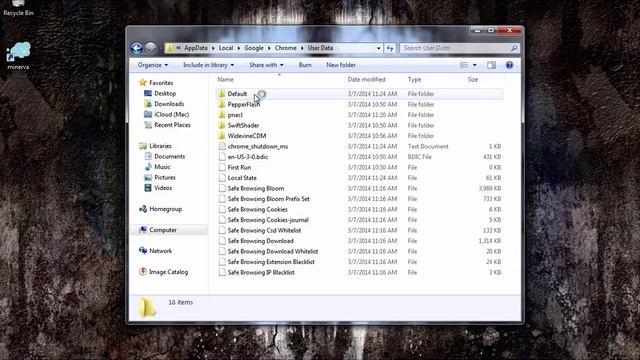Select the First Run file icon
Screen dimensions: 640x360
click(x=222, y=167)
